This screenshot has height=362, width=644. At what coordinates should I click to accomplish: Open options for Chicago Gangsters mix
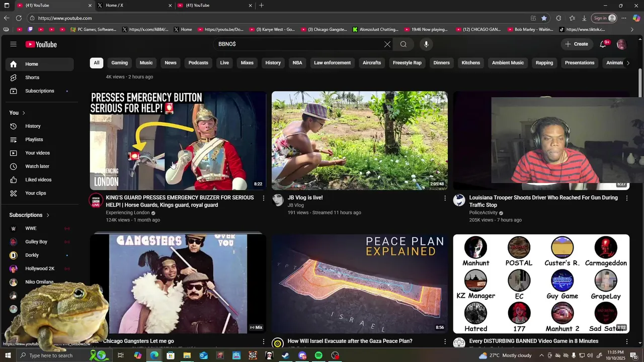point(263,341)
